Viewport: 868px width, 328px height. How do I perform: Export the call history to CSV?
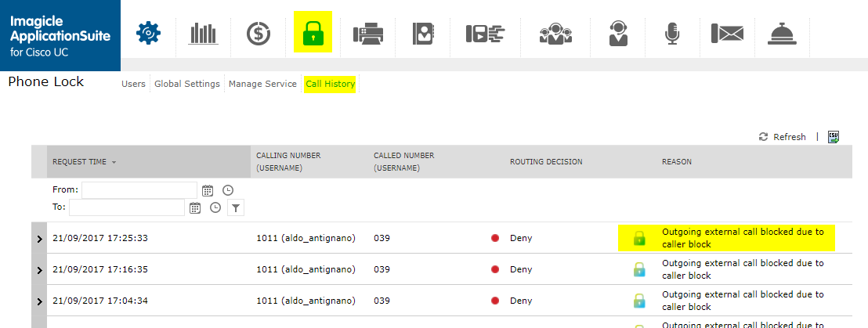pyautogui.click(x=834, y=136)
